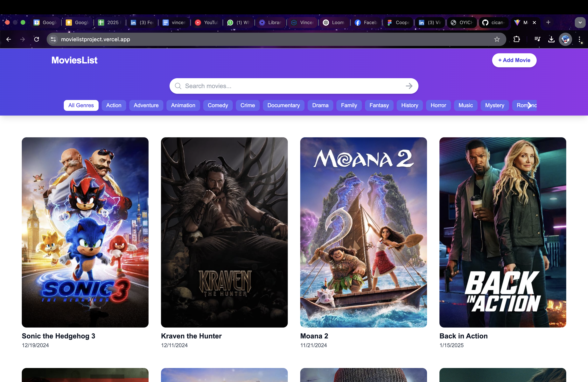This screenshot has height=382, width=588.
Task: Open the media controls icon in toolbar
Action: click(537, 39)
